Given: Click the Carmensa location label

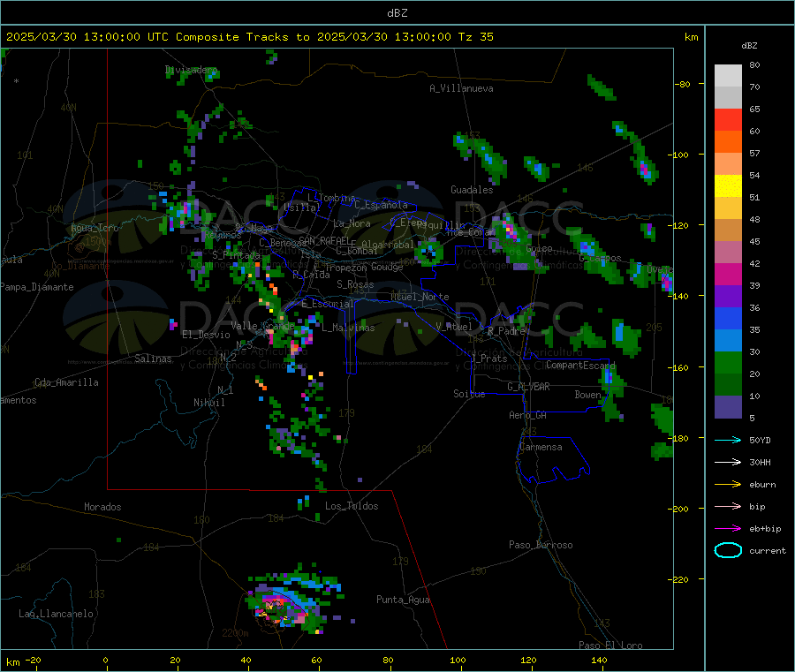Looking at the screenshot, I should (x=541, y=447).
